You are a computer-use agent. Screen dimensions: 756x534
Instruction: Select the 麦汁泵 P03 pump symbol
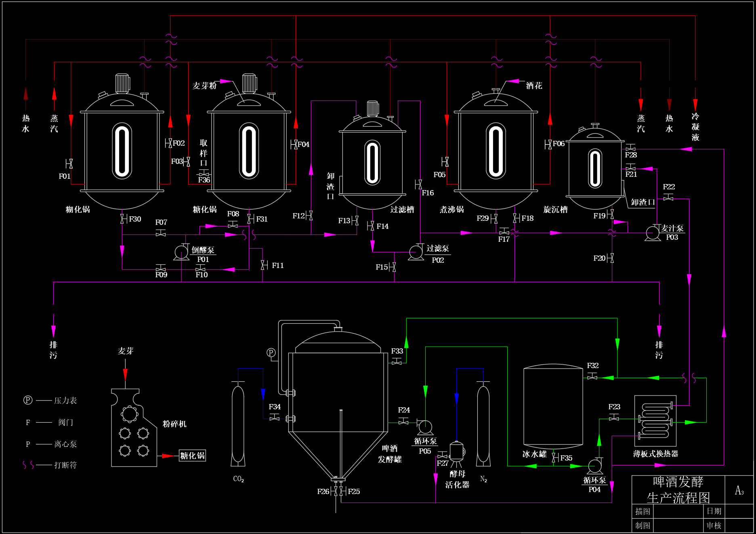(653, 232)
